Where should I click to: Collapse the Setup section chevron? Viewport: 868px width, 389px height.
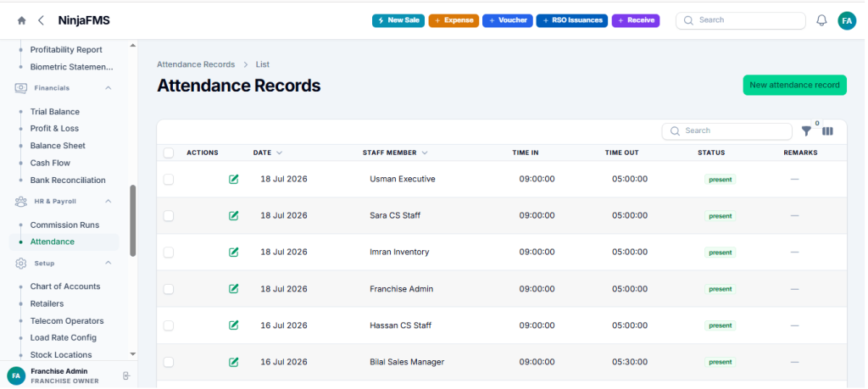coord(108,263)
